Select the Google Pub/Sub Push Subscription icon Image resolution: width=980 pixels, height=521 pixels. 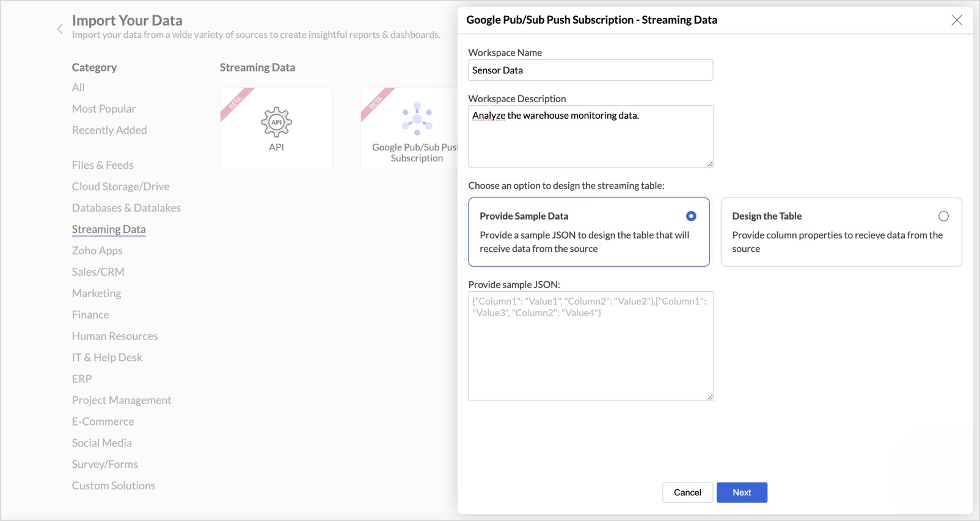(x=417, y=119)
